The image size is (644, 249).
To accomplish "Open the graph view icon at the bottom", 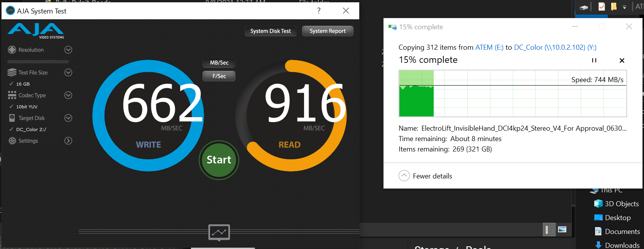I will 219,232.
